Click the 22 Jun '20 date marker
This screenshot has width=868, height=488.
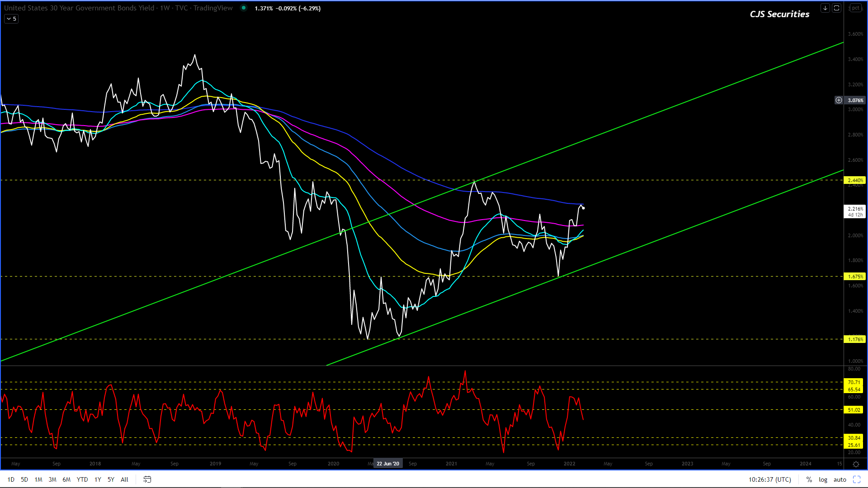(387, 464)
